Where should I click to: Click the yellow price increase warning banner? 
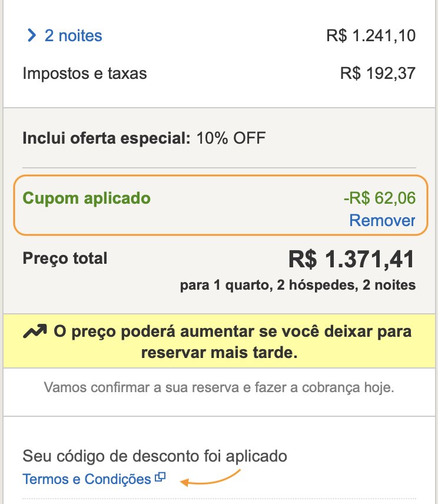(219, 341)
